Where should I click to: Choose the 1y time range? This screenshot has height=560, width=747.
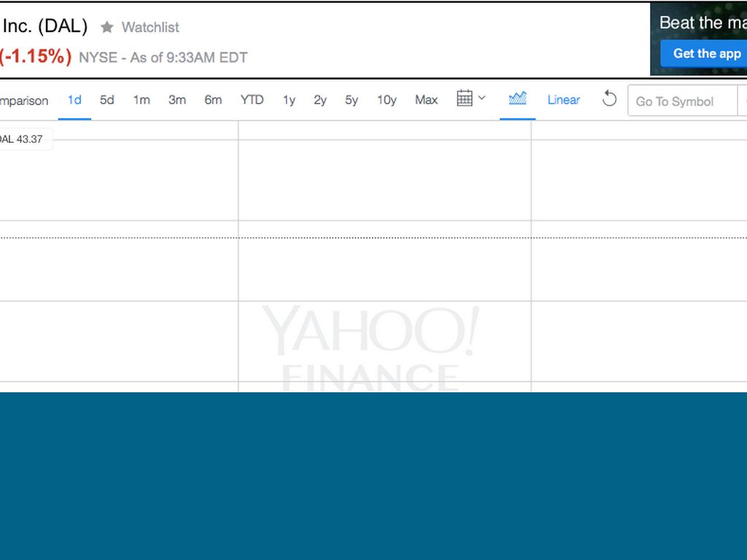coord(289,100)
